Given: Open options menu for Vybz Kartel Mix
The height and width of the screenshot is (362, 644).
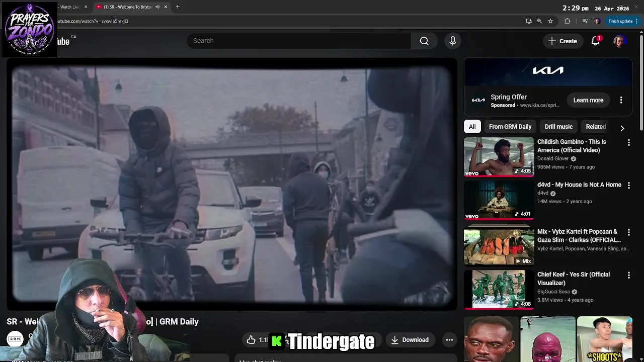Looking at the screenshot, I should click(628, 232).
